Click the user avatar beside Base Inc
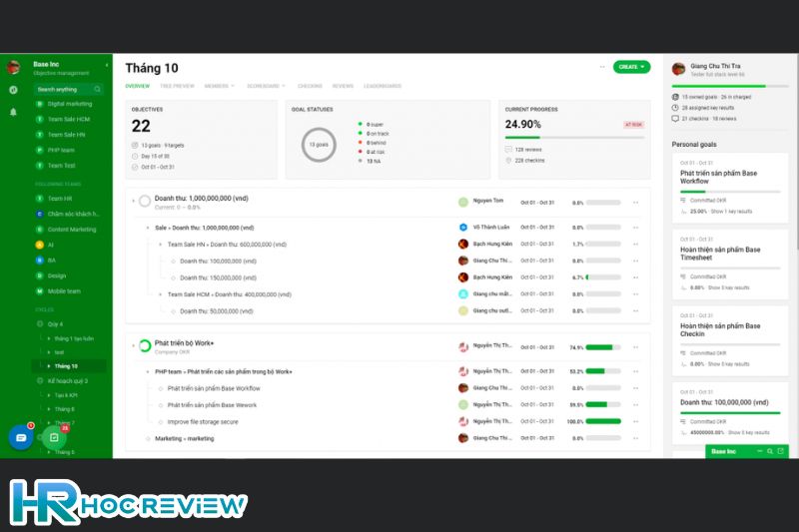The width and height of the screenshot is (799, 532). (14, 67)
